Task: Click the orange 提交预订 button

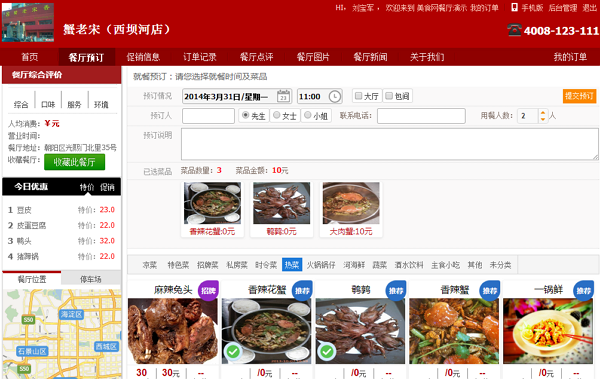Action: [579, 96]
